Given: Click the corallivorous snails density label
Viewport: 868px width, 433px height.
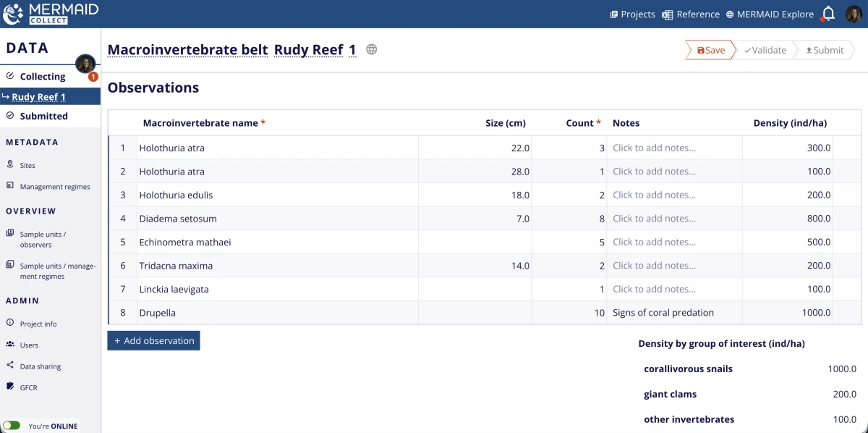Looking at the screenshot, I should (688, 369).
